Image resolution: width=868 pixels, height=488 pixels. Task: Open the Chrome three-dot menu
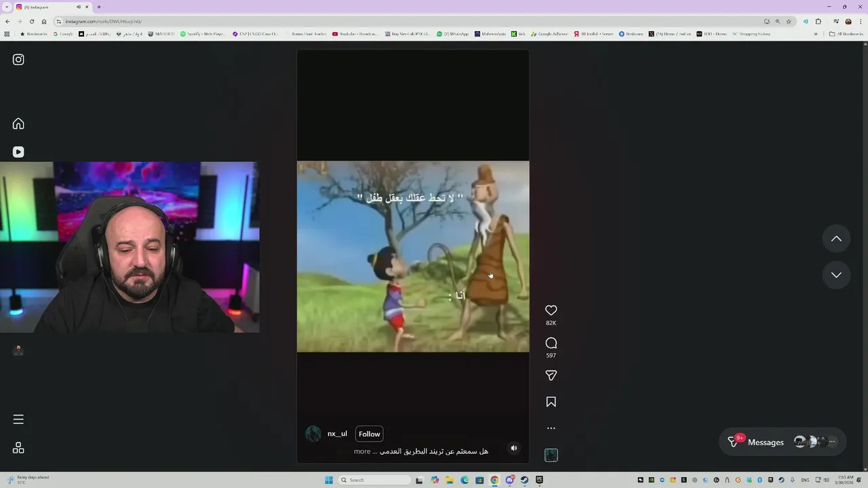pyautogui.click(x=860, y=22)
